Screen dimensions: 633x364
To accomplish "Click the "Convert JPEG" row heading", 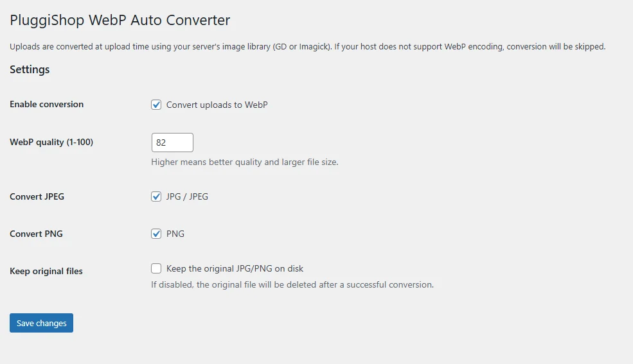I will click(37, 196).
